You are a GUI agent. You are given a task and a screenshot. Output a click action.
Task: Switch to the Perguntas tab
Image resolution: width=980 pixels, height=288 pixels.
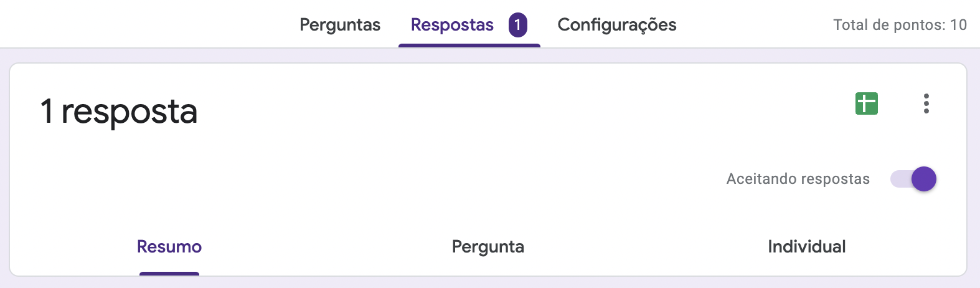(340, 25)
